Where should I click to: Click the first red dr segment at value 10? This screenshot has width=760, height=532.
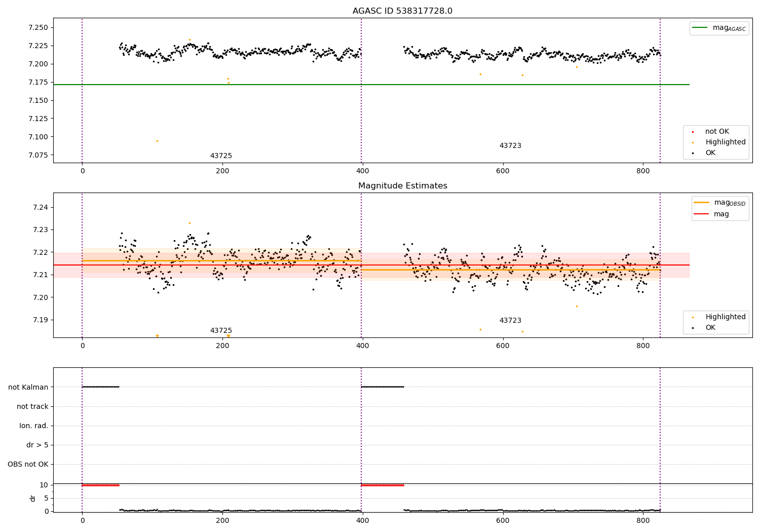[100, 485]
